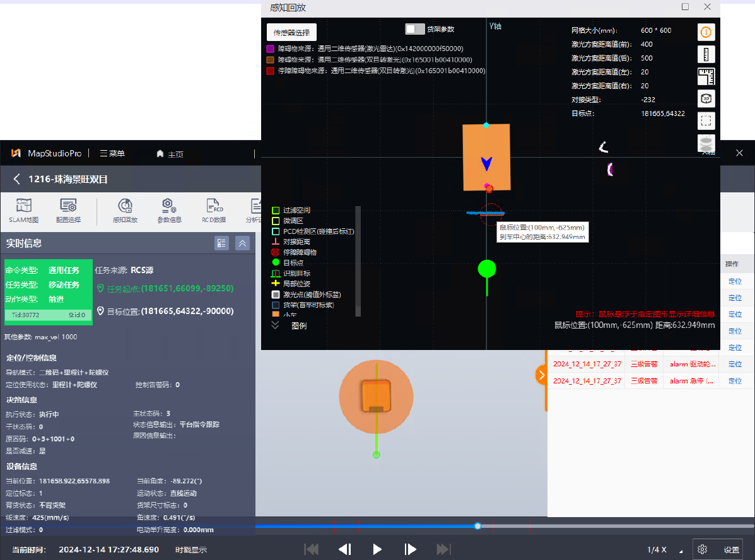Click 定位 link for alarm 急停 row
The width and height of the screenshot is (755, 560).
point(735,381)
